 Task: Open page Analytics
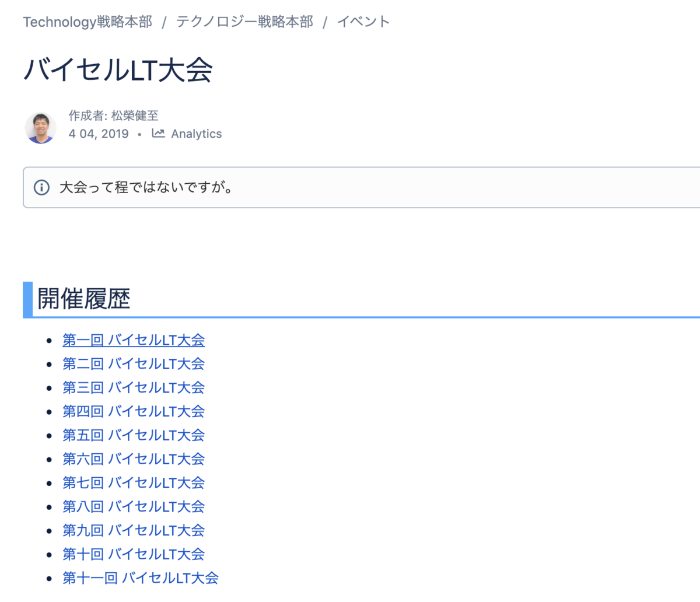point(196,134)
